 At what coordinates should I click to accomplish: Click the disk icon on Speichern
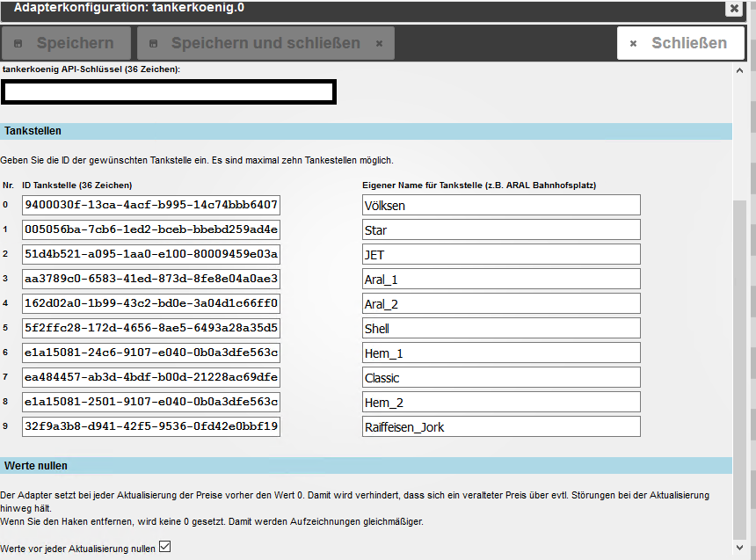click(x=18, y=43)
